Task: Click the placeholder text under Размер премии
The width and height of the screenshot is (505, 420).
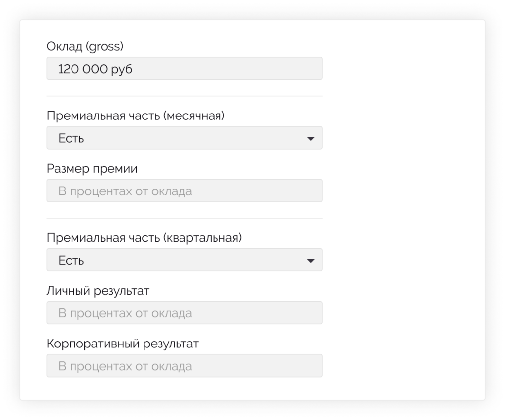Action: pos(125,191)
